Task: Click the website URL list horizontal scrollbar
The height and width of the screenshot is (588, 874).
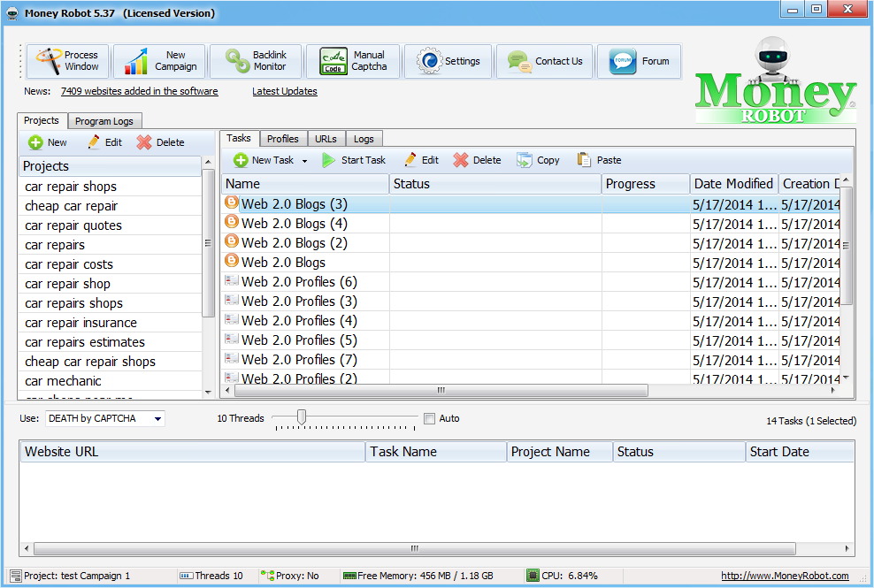Action: pyautogui.click(x=415, y=548)
